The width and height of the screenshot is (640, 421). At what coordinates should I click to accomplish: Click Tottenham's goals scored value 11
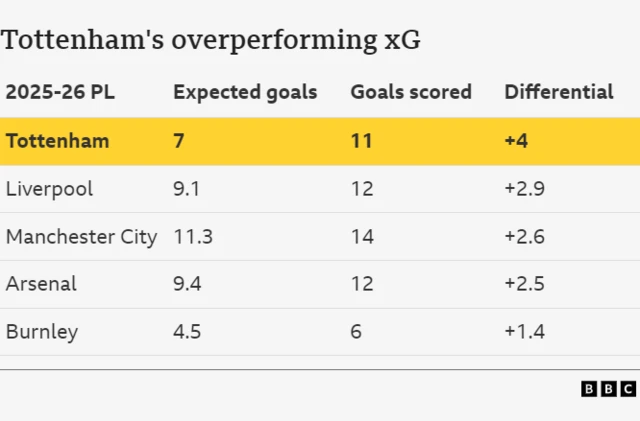[361, 141]
